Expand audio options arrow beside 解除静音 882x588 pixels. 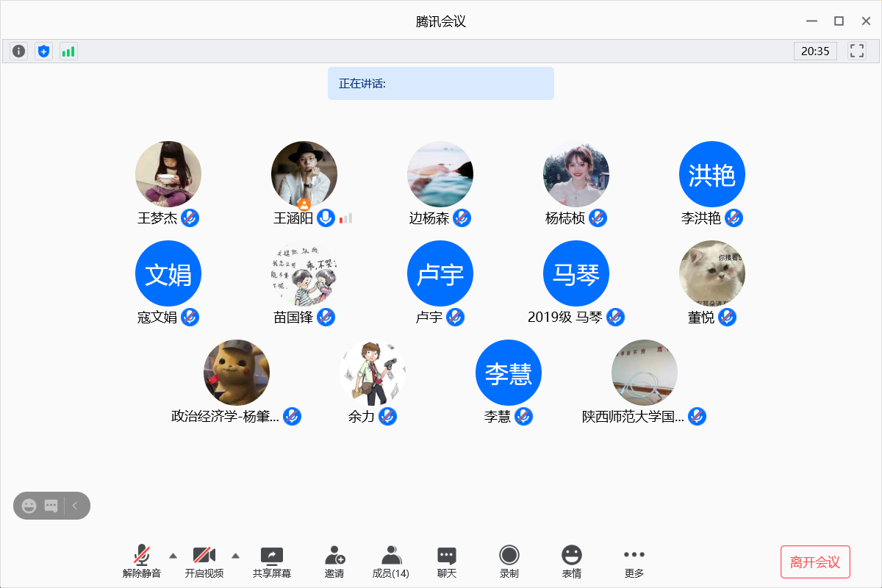[173, 555]
